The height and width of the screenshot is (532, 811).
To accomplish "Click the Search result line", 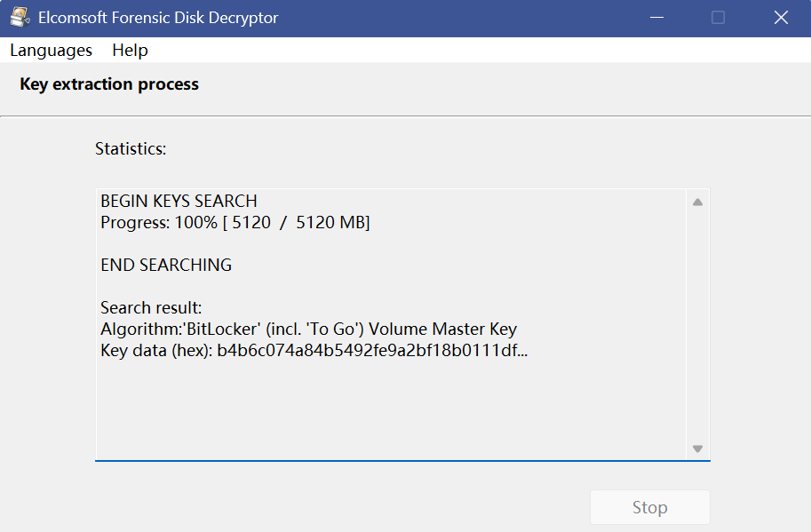I will click(151, 308).
